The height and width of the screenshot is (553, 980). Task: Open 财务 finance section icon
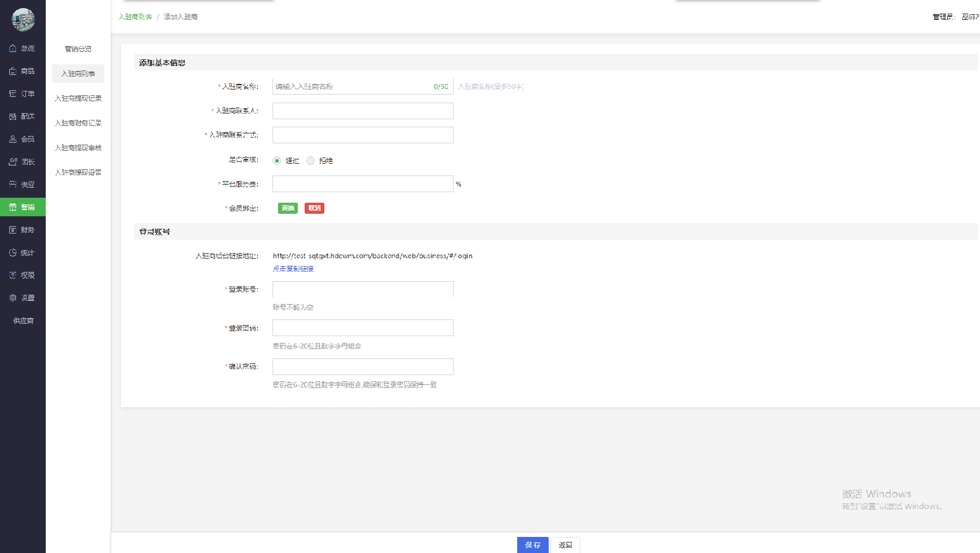13,230
